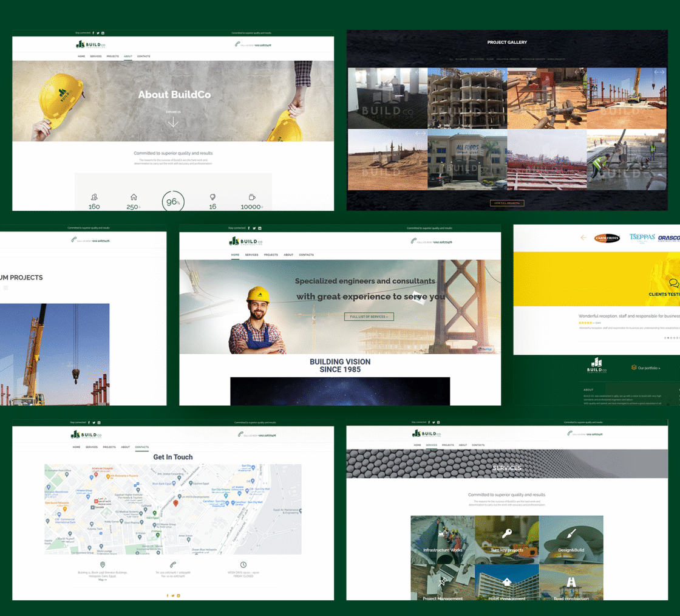Go to Contacts from the About page menu
Viewport: 680px width, 616px height.
pyautogui.click(x=143, y=56)
